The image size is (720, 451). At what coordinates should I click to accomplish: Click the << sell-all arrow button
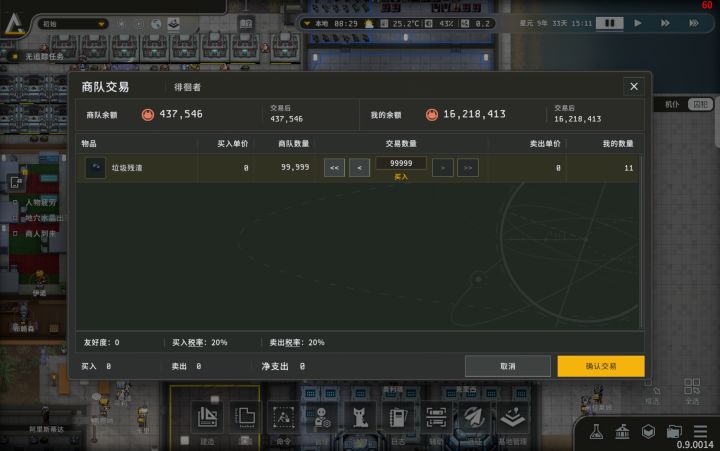click(x=334, y=168)
